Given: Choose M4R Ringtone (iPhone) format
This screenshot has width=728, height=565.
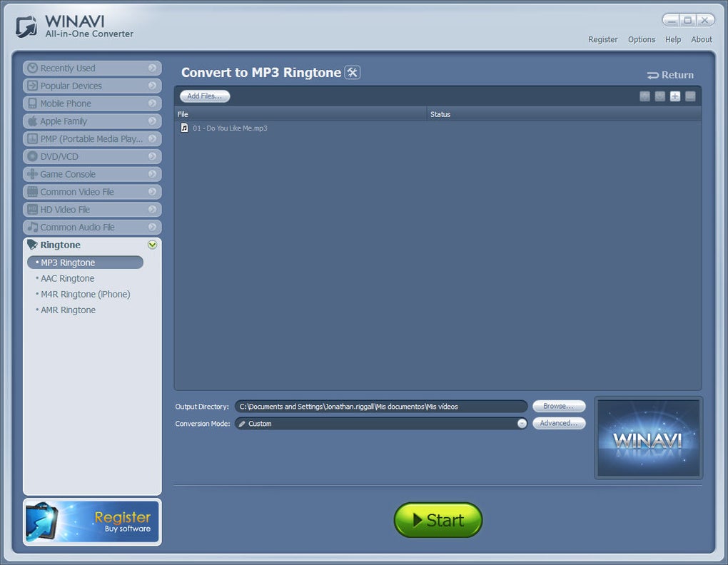Looking at the screenshot, I should [x=86, y=294].
